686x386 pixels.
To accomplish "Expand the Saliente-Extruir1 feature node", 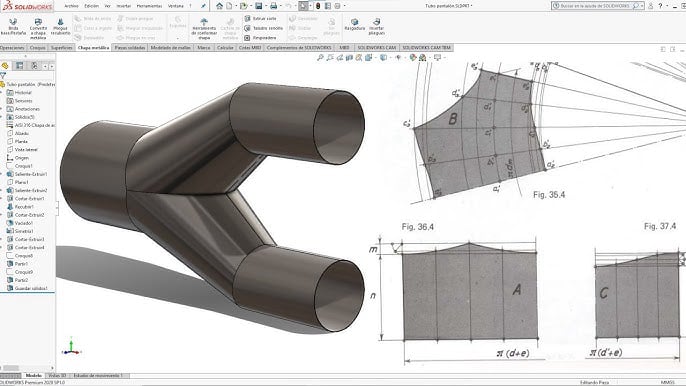I will point(2,174).
